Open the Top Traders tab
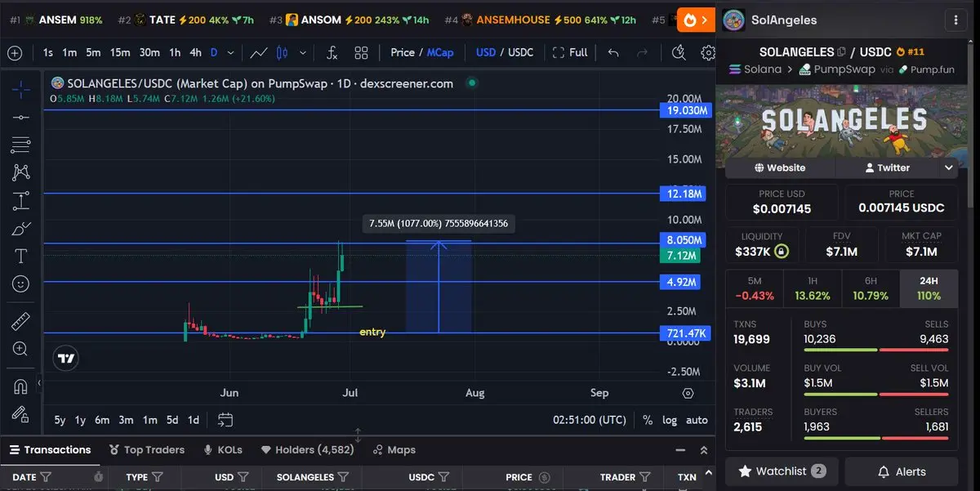Image resolution: width=980 pixels, height=491 pixels. click(147, 450)
